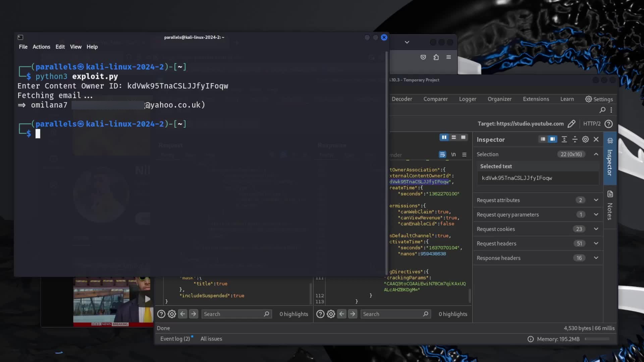Click the pencil icon to edit the Target URL
Viewport: 644px width, 362px height.
[572, 124]
